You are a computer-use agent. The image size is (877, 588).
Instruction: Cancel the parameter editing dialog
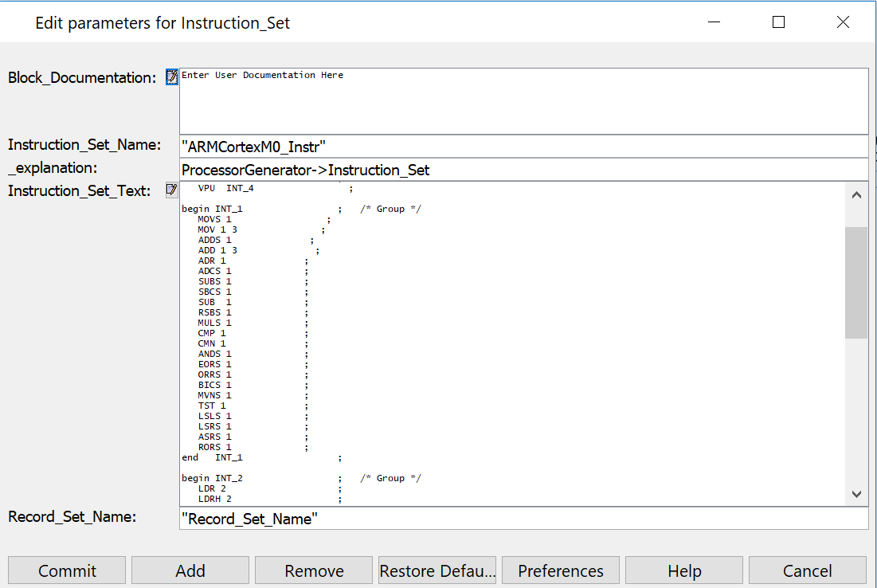807,570
